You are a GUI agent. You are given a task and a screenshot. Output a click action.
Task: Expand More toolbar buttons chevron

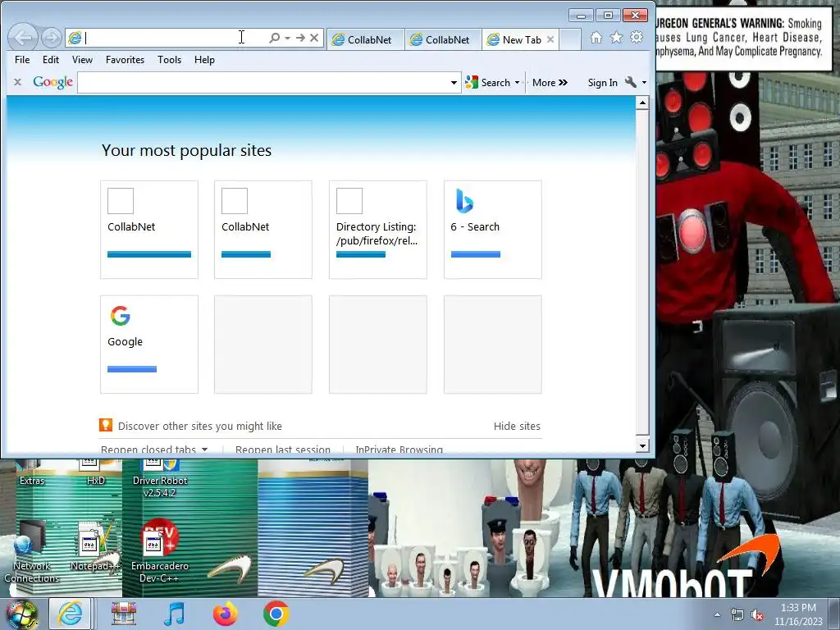(x=550, y=83)
